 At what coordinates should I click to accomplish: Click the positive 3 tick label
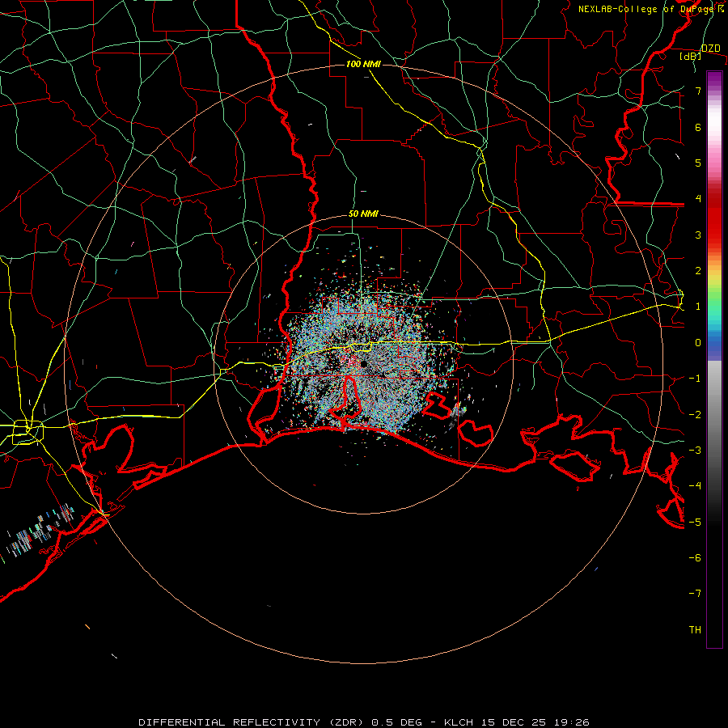(x=698, y=235)
